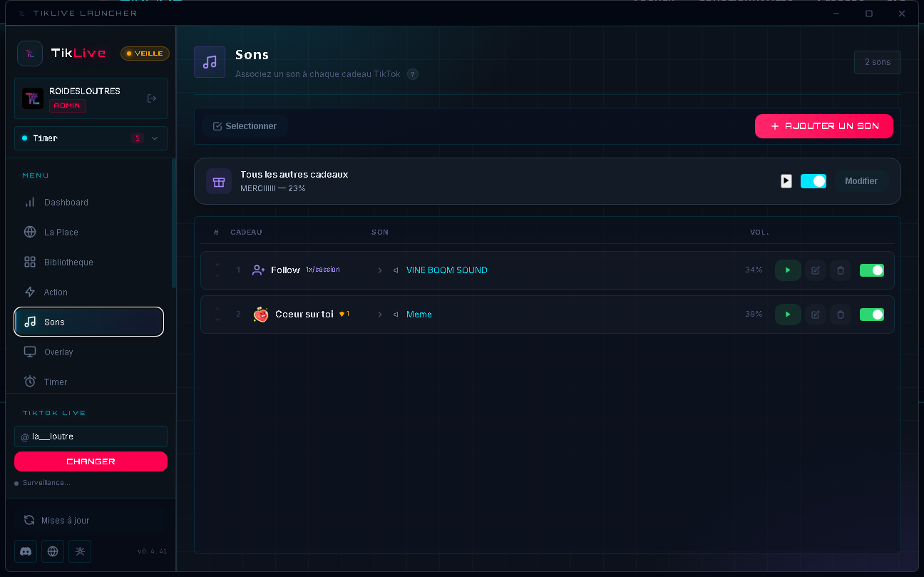
Task: Play the Follow row's VINE BOOM SOUND
Action: click(788, 270)
